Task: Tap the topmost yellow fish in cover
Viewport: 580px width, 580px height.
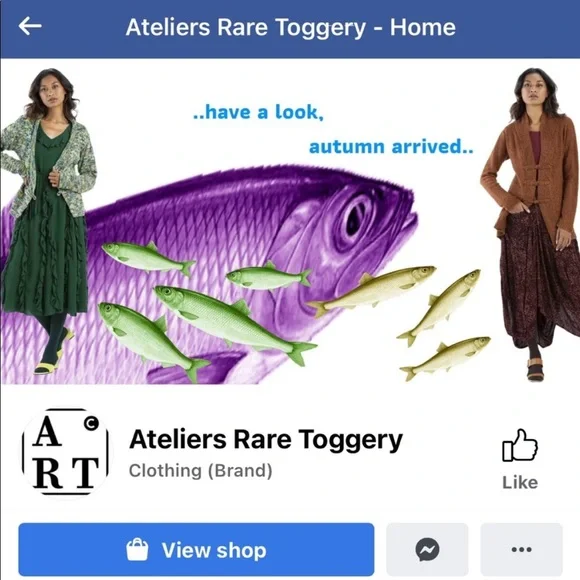Action: click(372, 290)
